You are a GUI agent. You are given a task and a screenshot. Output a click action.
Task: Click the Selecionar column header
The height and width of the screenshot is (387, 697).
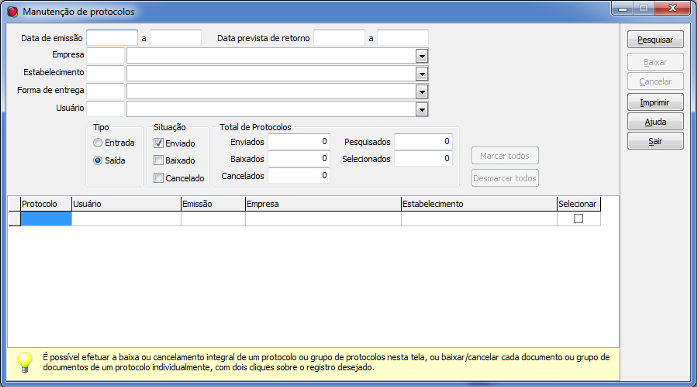pos(579,204)
